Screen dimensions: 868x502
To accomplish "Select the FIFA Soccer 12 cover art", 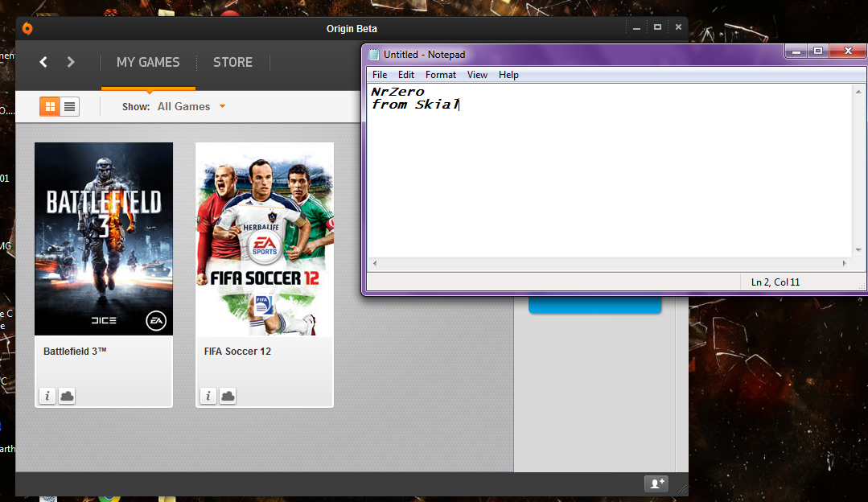I will pos(265,239).
